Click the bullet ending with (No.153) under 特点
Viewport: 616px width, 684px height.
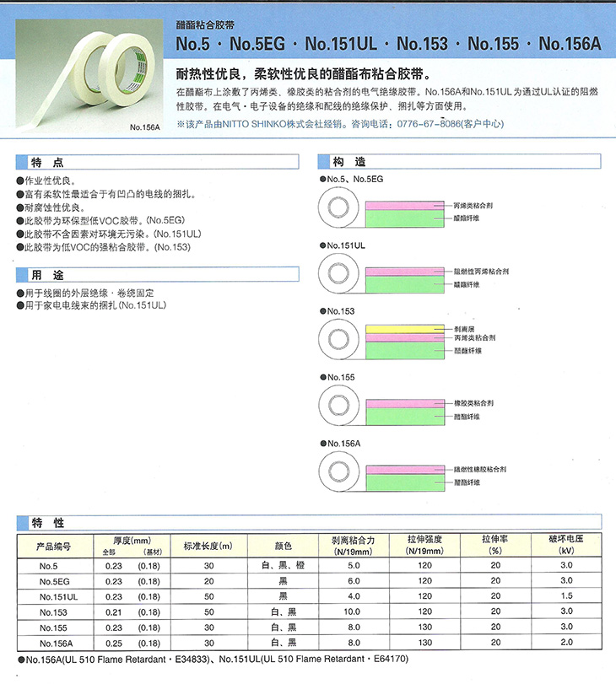coord(104,247)
